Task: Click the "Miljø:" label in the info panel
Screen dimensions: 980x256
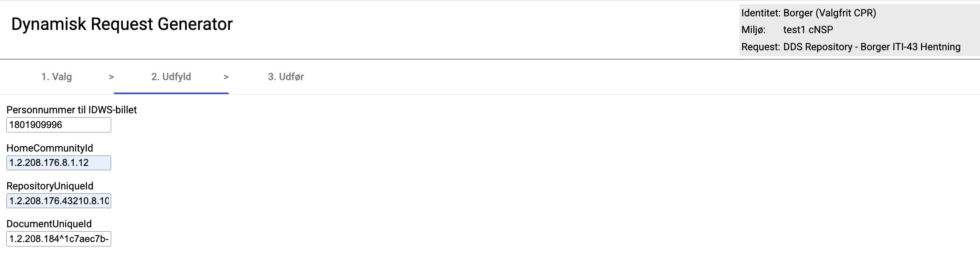Action: [x=753, y=30]
